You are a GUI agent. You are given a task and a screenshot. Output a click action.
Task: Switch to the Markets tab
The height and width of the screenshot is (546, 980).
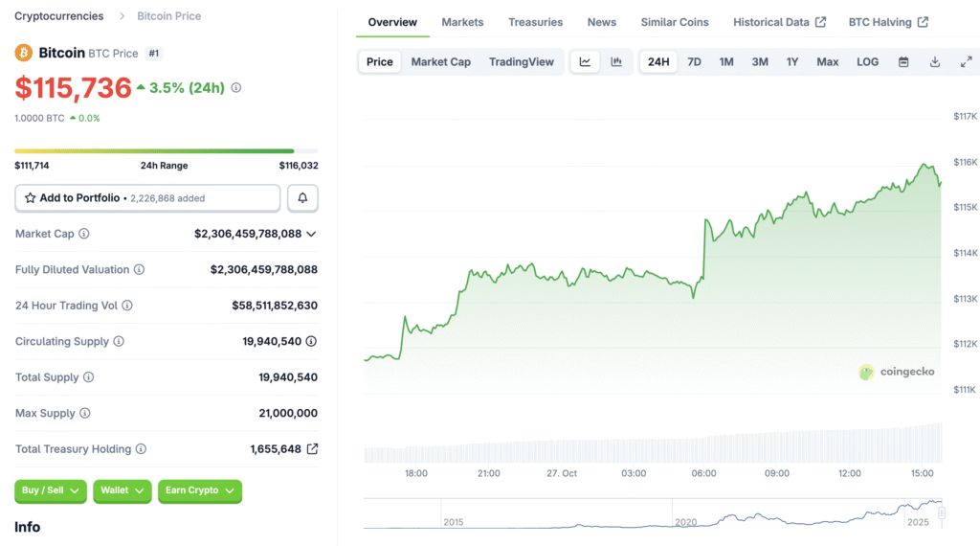pos(462,22)
